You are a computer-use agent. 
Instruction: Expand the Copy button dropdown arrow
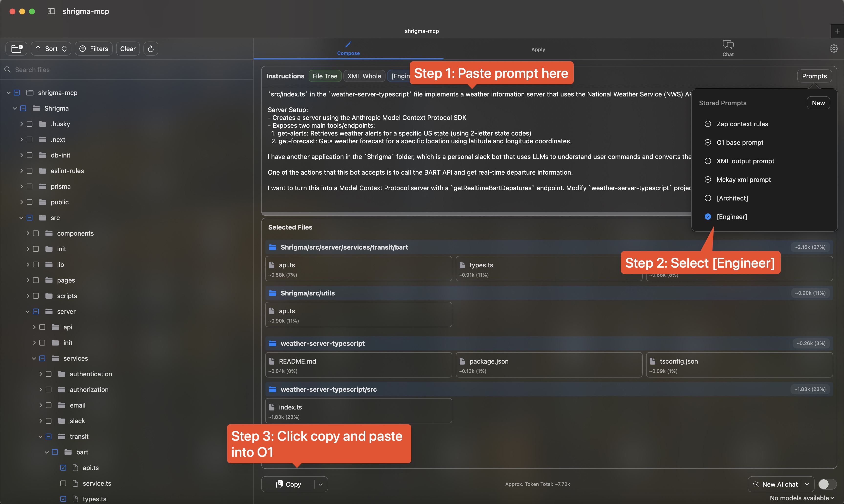tap(321, 483)
